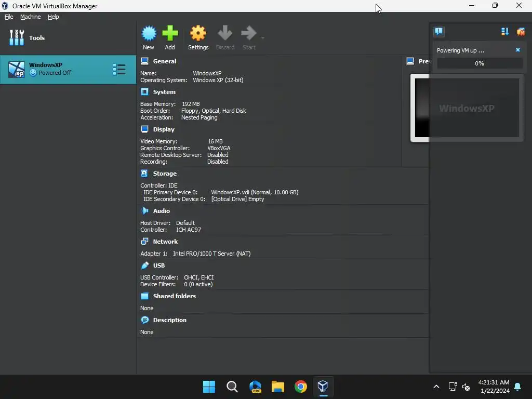Viewport: 532px width, 399px height.
Task: Open the VM Settings gear icon
Action: point(198,33)
